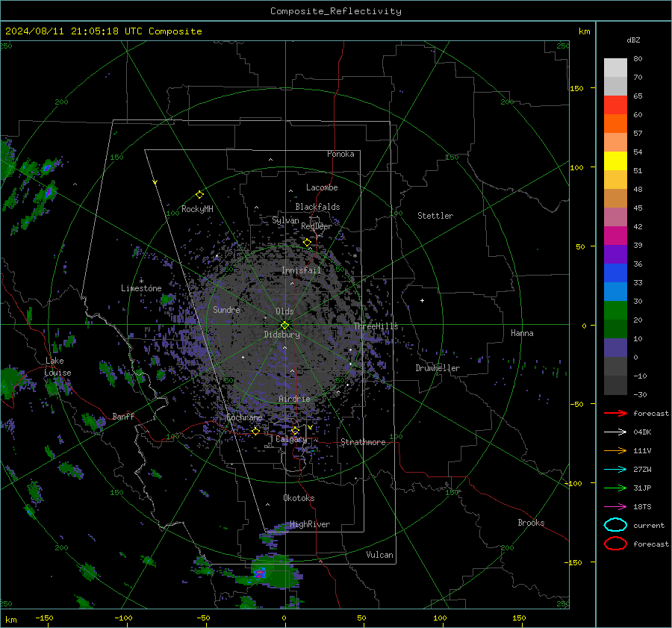Click the Sylvan label

[285, 220]
